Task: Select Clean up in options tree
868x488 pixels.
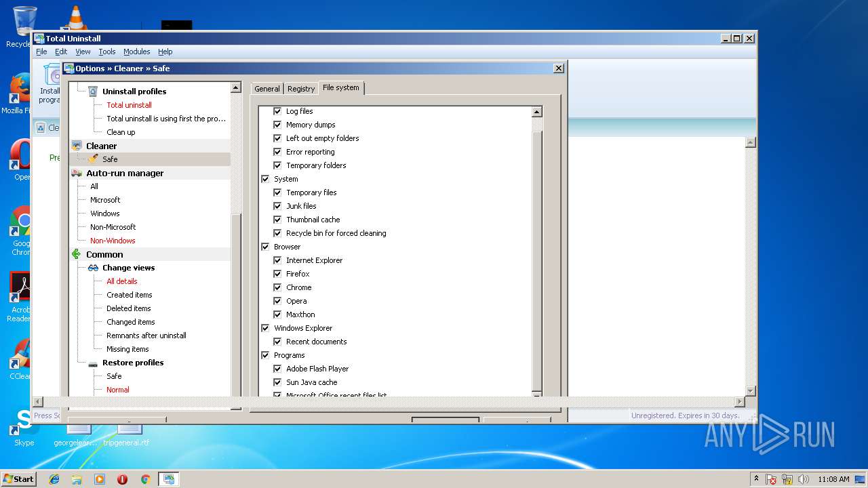Action: [121, 132]
